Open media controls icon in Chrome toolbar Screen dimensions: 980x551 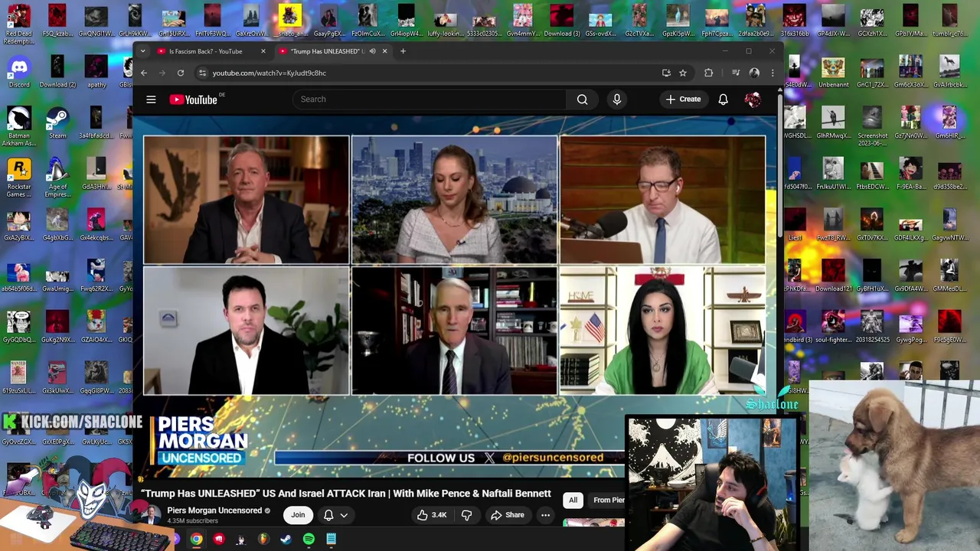point(736,73)
